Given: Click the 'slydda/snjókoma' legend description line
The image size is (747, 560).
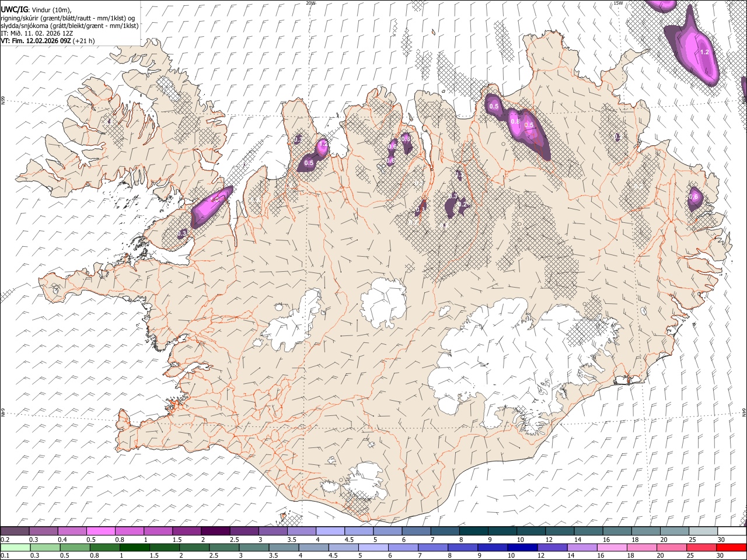Looking at the screenshot, I should (69, 26).
